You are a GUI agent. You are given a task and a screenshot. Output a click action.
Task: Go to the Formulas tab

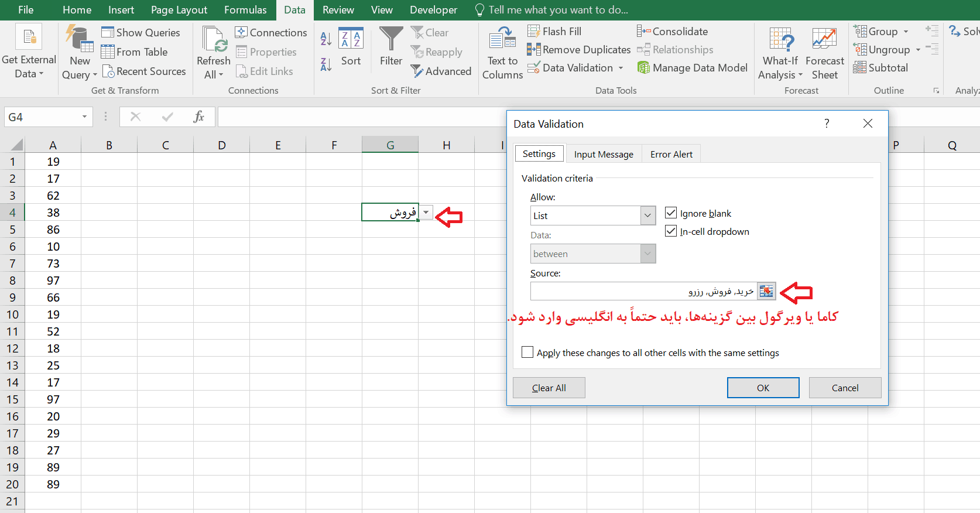[x=245, y=10]
